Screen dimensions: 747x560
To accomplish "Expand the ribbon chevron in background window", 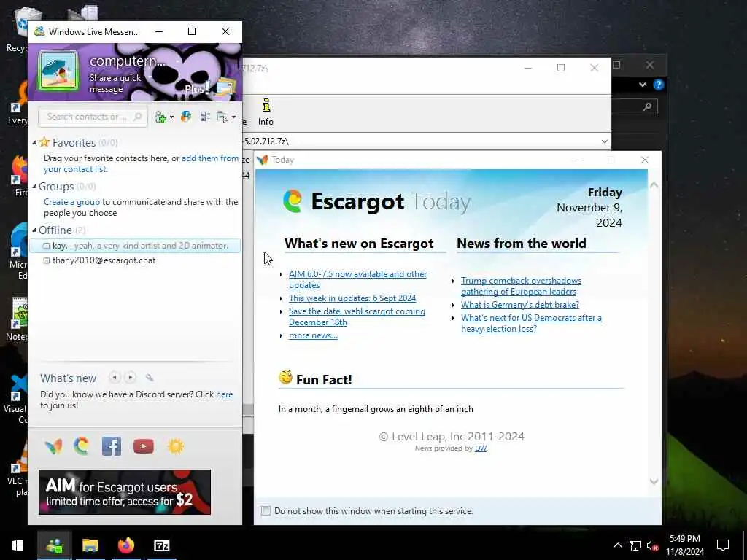I will (x=643, y=85).
